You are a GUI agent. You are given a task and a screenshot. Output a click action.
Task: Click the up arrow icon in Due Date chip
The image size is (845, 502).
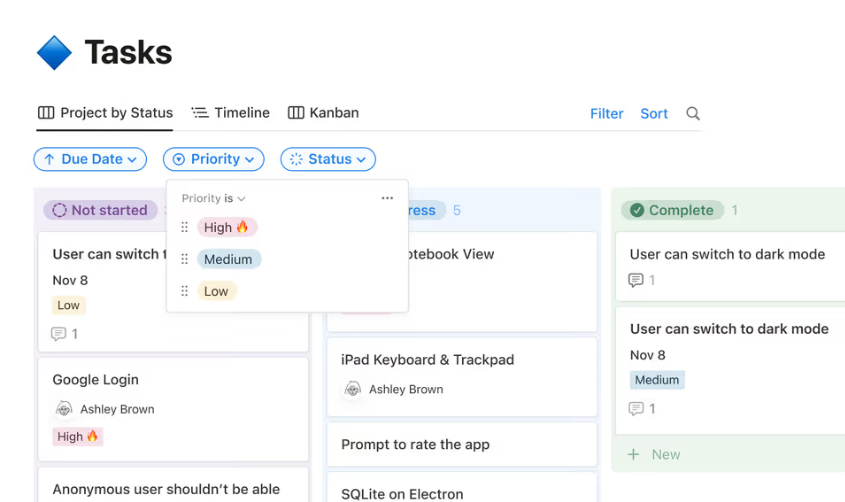tap(49, 159)
